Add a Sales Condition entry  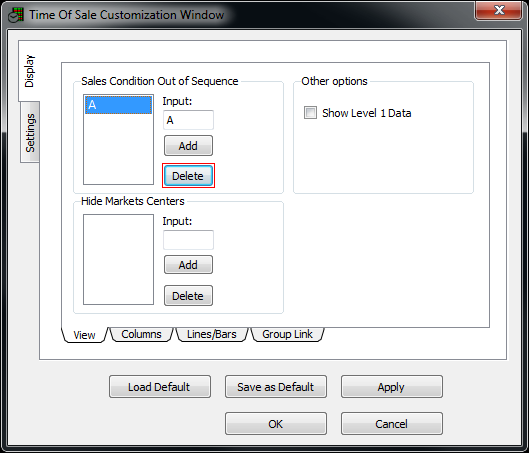188,146
